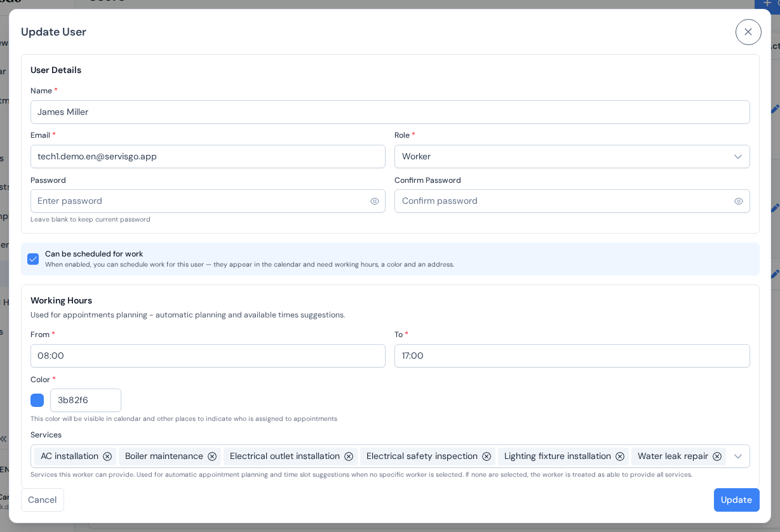Close the Update User dialog

click(x=748, y=32)
